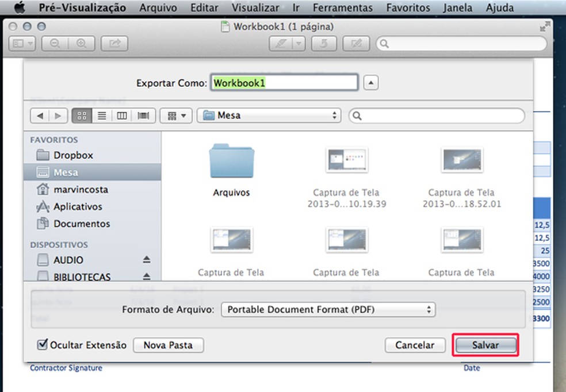Viewport: 566px width, 392px height.
Task: Open the Formato de Arquivo dropdown
Action: pos(328,309)
